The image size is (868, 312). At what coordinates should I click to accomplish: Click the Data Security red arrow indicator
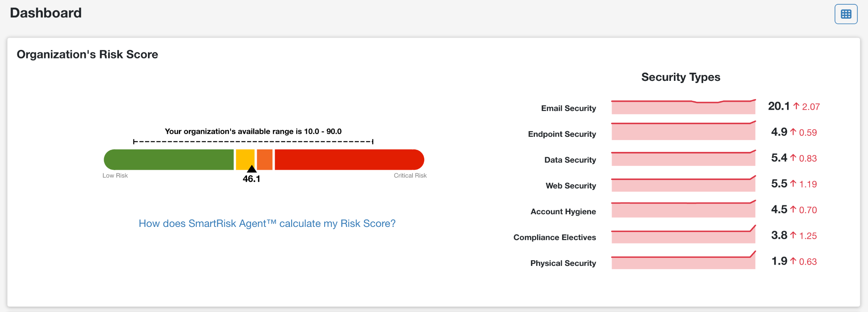[x=793, y=158]
